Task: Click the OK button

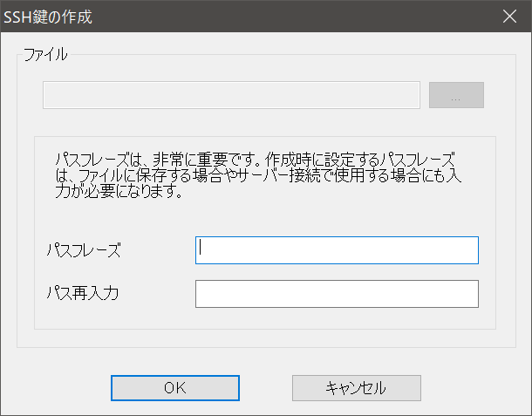Action: pyautogui.click(x=175, y=388)
